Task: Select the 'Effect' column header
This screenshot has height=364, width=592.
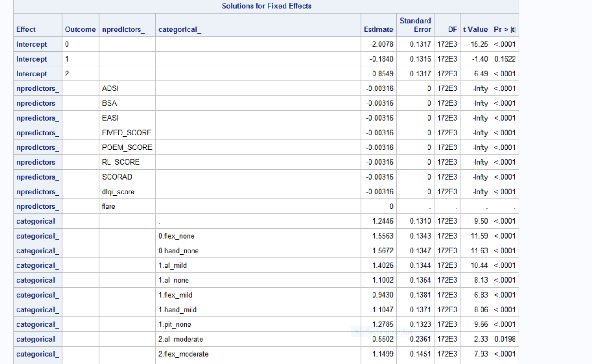Action: [x=26, y=30]
